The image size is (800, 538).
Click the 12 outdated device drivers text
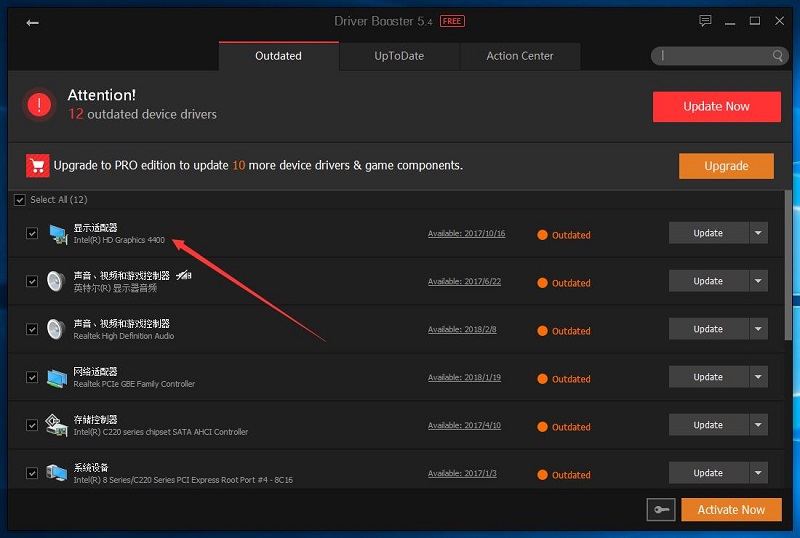tap(142, 114)
